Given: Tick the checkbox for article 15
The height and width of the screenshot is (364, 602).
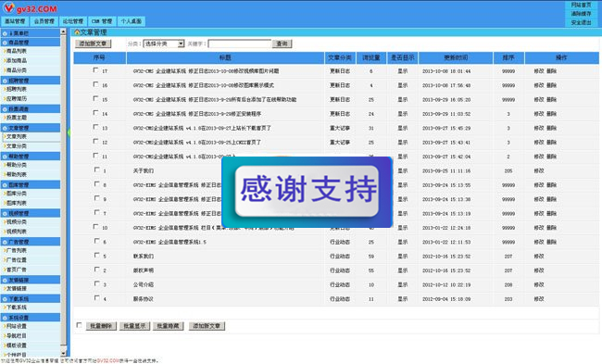Looking at the screenshot, I should 95,99.
